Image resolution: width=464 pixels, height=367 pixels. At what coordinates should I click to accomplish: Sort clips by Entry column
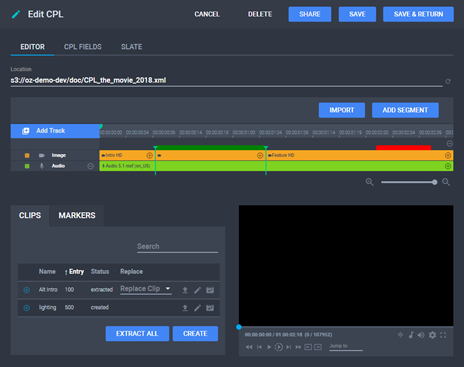tap(74, 272)
